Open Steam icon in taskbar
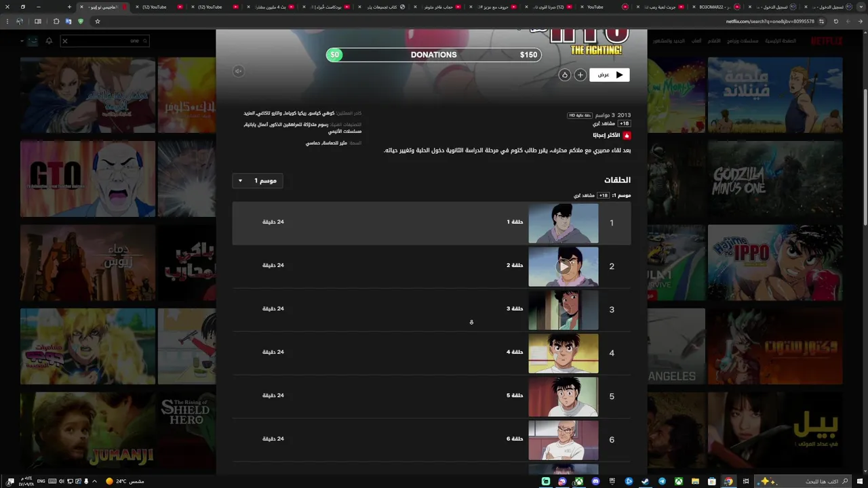 click(646, 481)
